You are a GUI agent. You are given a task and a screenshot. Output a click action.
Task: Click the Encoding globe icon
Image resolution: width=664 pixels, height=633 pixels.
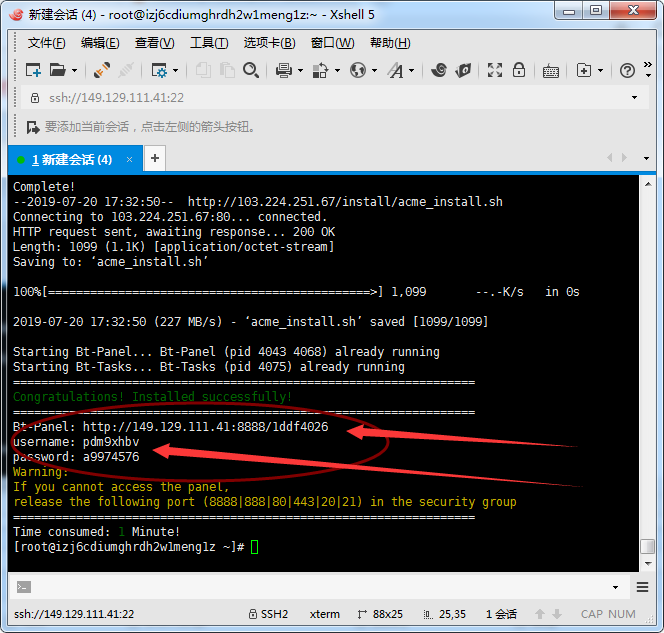pos(358,70)
